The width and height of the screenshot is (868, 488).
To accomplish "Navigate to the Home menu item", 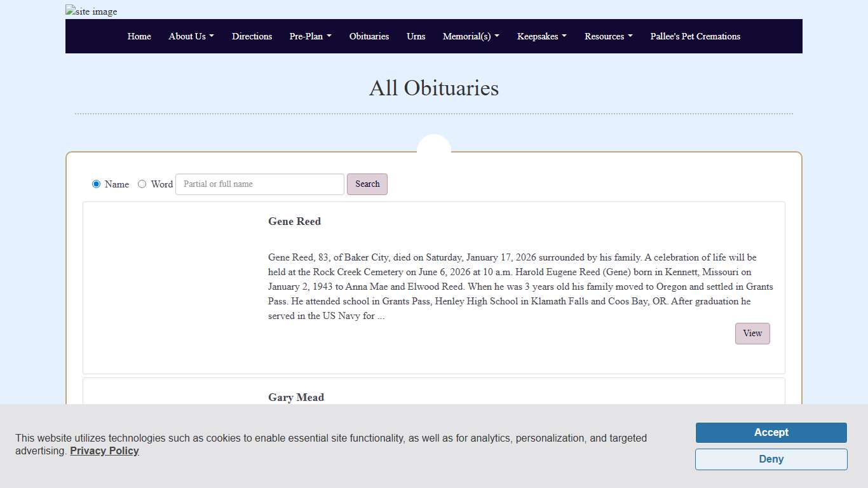I will pos(139,36).
